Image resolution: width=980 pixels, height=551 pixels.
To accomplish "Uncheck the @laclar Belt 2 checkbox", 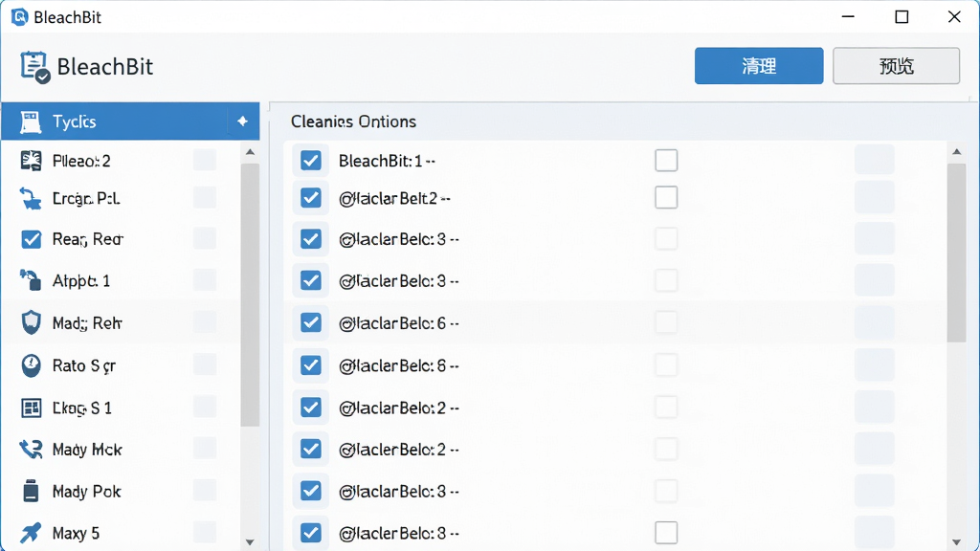I will 311,198.
